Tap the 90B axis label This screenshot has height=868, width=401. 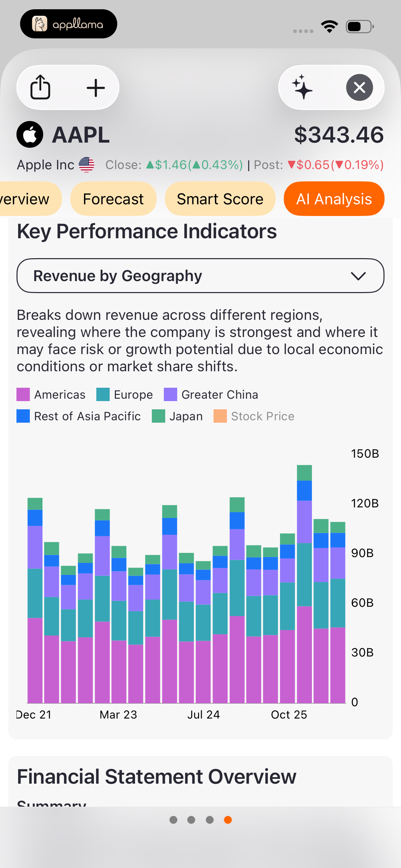(362, 553)
